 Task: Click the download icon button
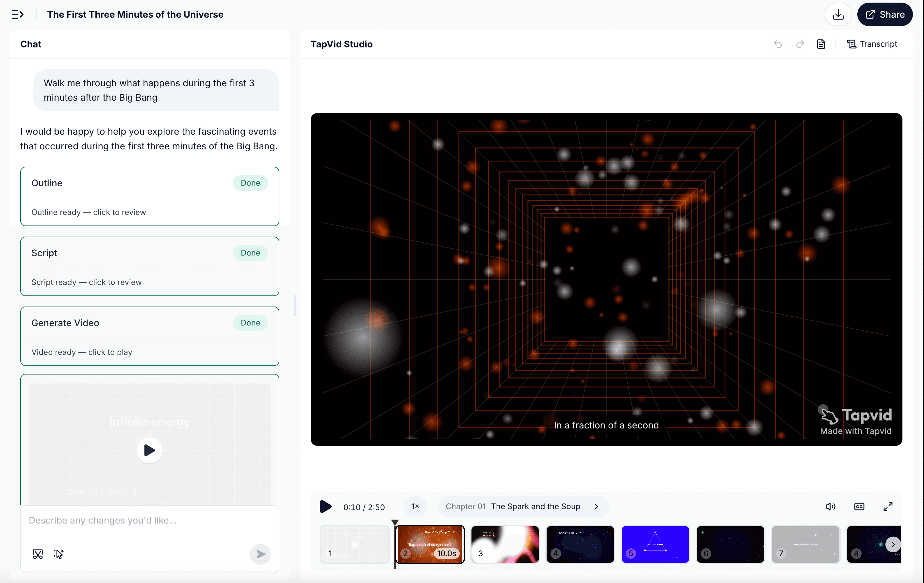838,15
